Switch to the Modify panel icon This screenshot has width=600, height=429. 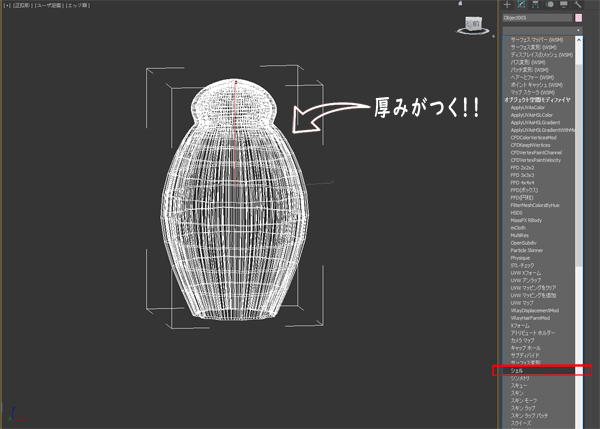pos(522,5)
